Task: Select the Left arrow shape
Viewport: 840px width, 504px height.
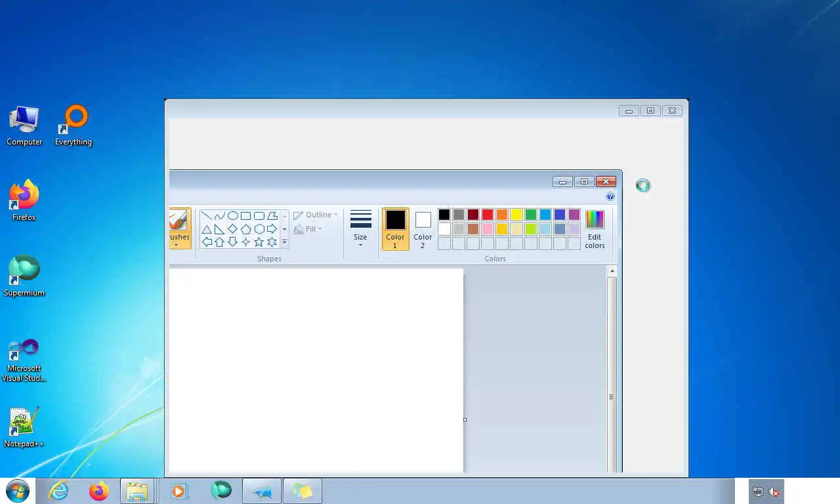Action: click(206, 242)
